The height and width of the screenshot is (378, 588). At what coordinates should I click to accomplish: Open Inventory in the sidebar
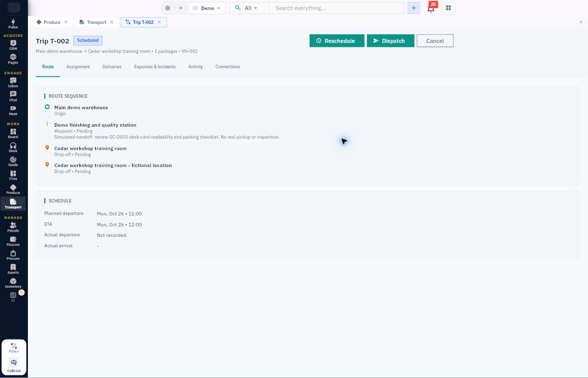pyautogui.click(x=13, y=283)
